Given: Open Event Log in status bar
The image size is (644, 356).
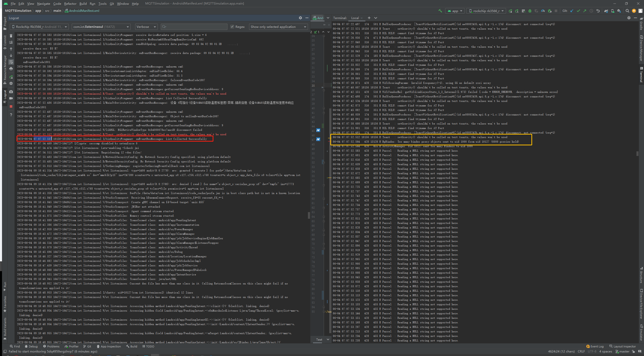Looking at the screenshot, I should (595, 346).
